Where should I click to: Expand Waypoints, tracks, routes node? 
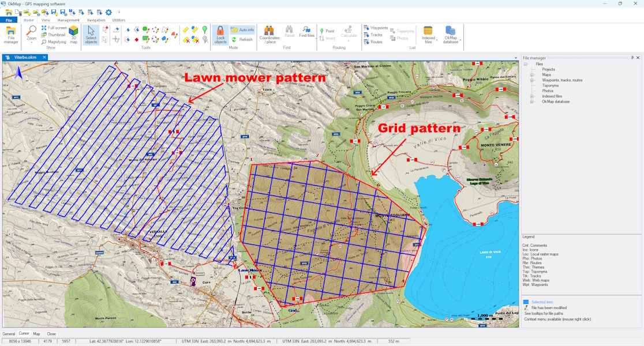point(531,80)
